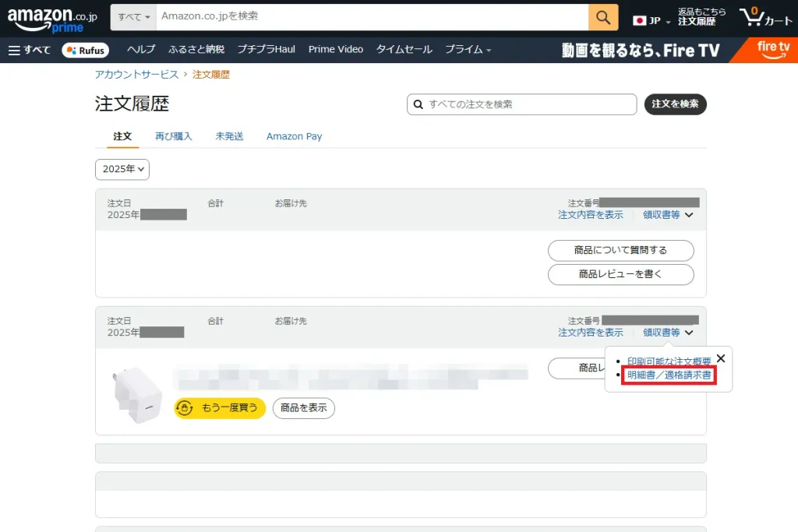Close the receipt popover with X
Viewport: 798px width, 532px height.
tap(721, 358)
